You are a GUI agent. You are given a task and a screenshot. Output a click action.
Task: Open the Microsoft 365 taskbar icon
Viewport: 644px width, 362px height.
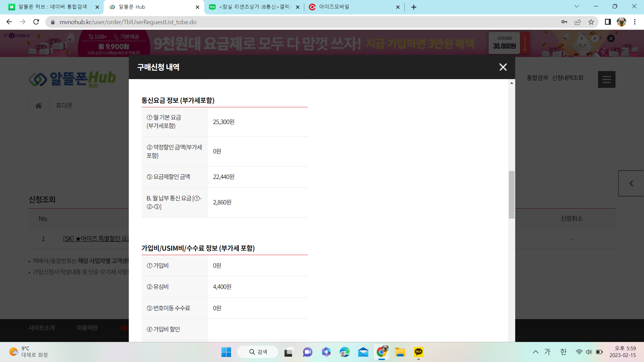point(326,352)
